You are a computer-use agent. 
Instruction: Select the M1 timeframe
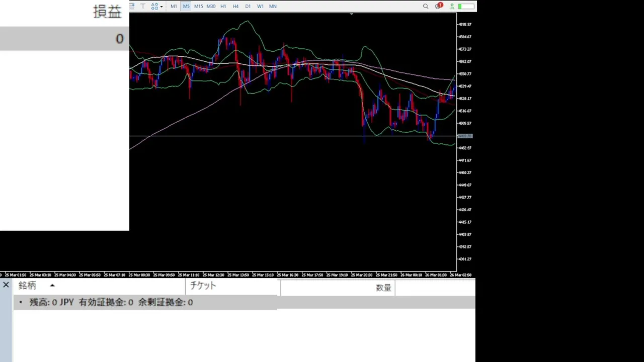pos(174,6)
